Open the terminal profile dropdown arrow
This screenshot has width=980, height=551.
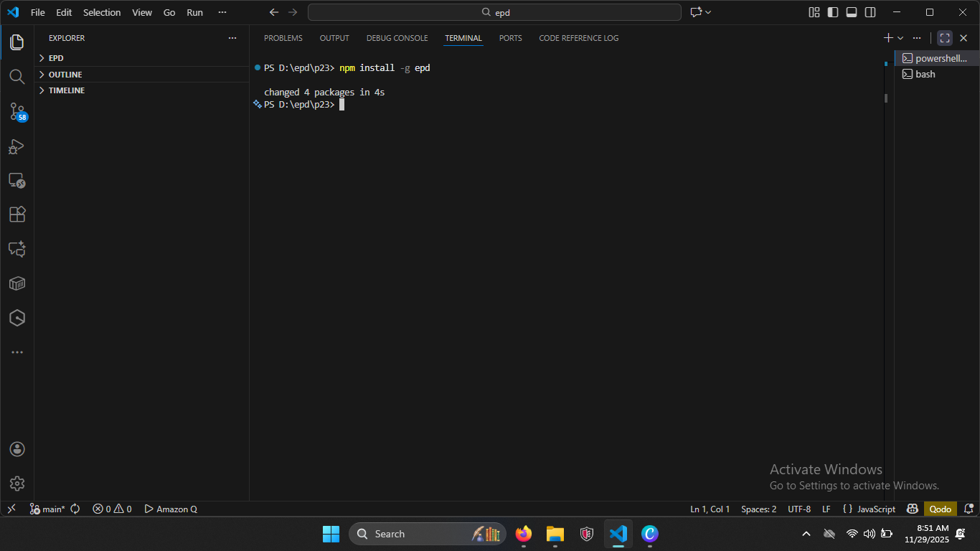[901, 37]
